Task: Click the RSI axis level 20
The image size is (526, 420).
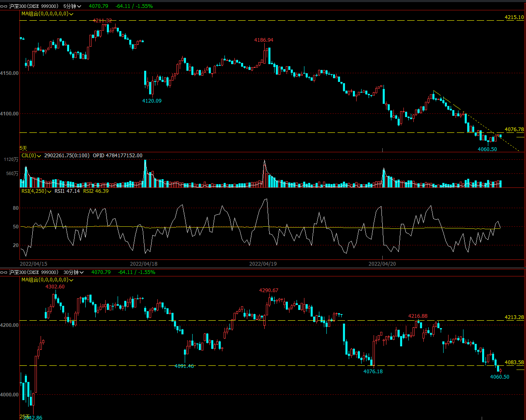Action: [x=16, y=245]
